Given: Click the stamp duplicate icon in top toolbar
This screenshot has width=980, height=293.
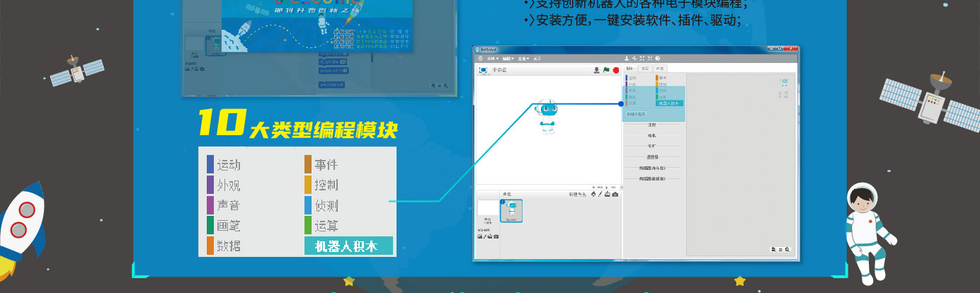Looking at the screenshot, I should tap(627, 58).
